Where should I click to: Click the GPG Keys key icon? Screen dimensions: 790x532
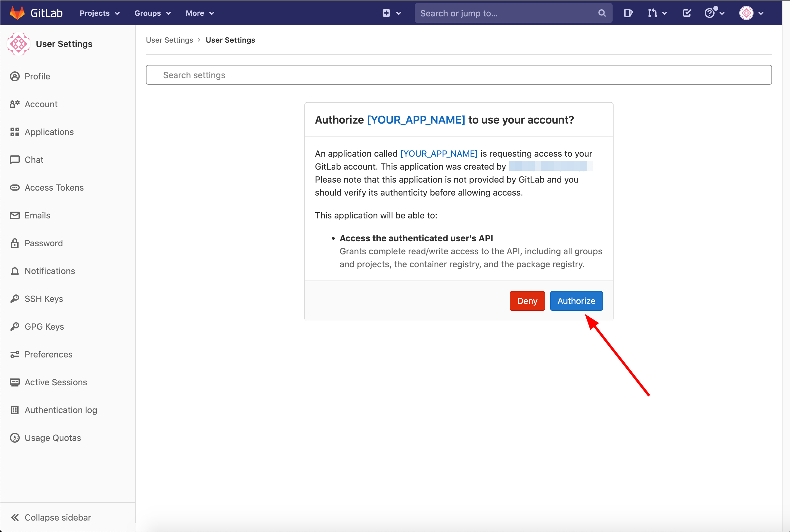pyautogui.click(x=15, y=327)
